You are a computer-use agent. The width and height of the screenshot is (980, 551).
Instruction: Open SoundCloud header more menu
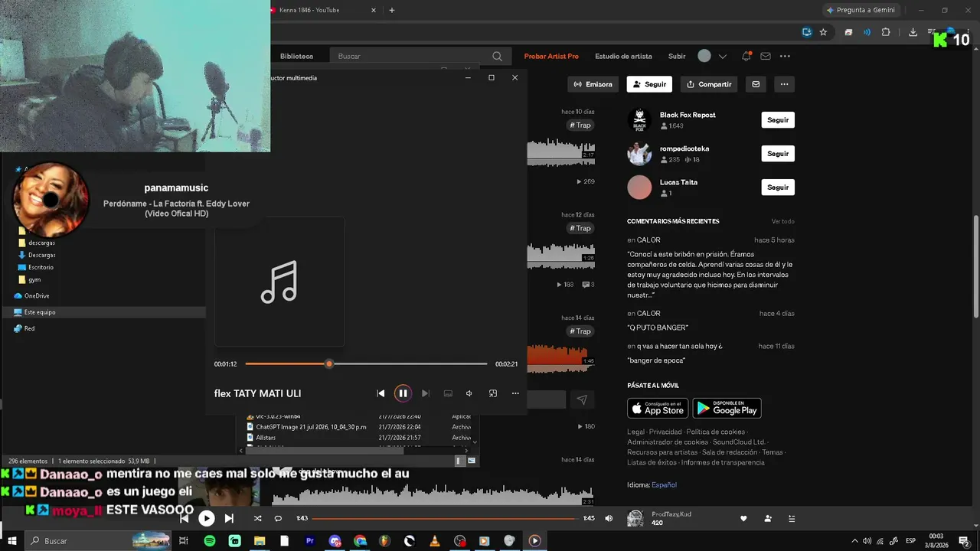click(x=785, y=56)
